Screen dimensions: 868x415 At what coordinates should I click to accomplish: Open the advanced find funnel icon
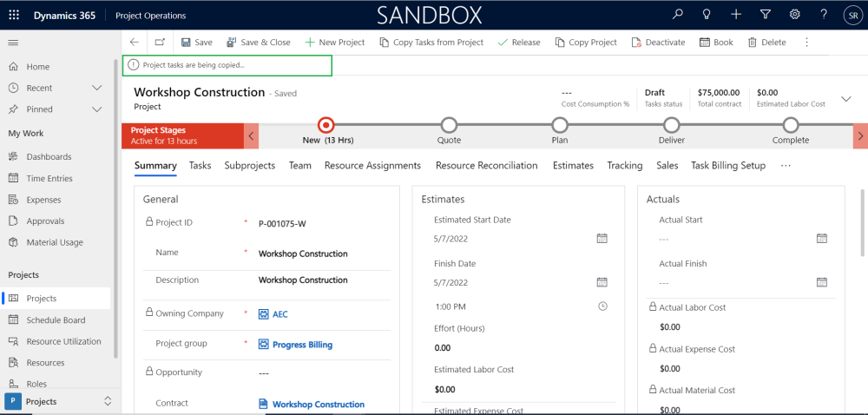pyautogui.click(x=766, y=15)
